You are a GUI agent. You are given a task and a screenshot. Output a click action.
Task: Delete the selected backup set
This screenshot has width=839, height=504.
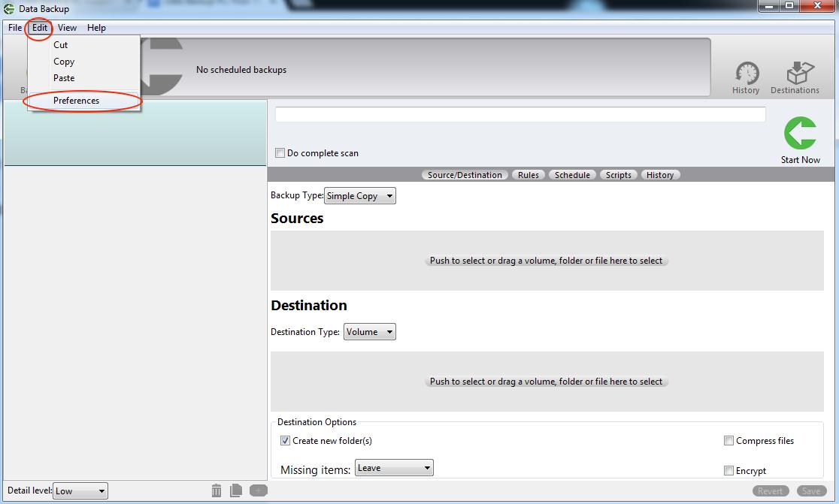tap(217, 490)
